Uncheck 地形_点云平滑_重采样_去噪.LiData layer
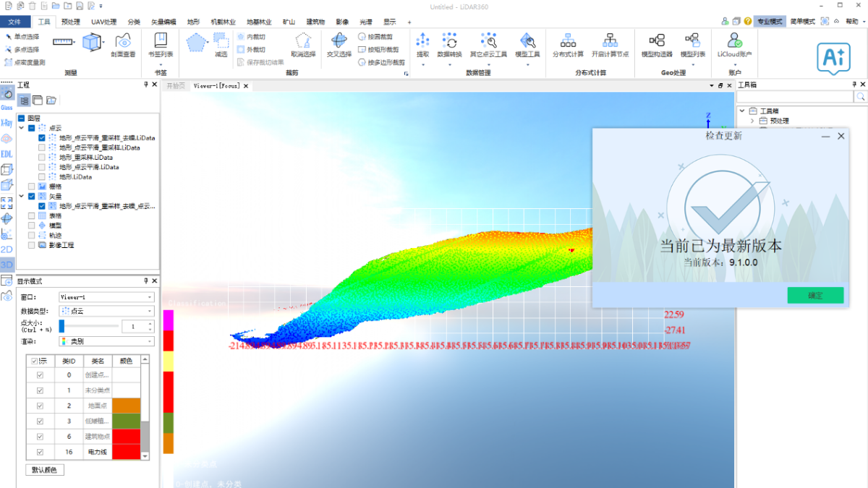The width and height of the screenshot is (868, 488). (x=41, y=137)
